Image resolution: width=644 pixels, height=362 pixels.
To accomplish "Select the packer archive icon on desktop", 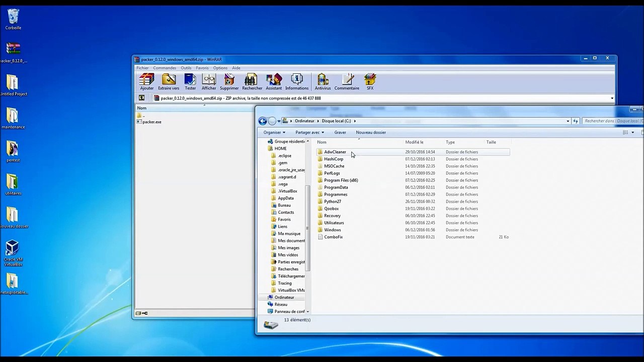I will (x=13, y=52).
